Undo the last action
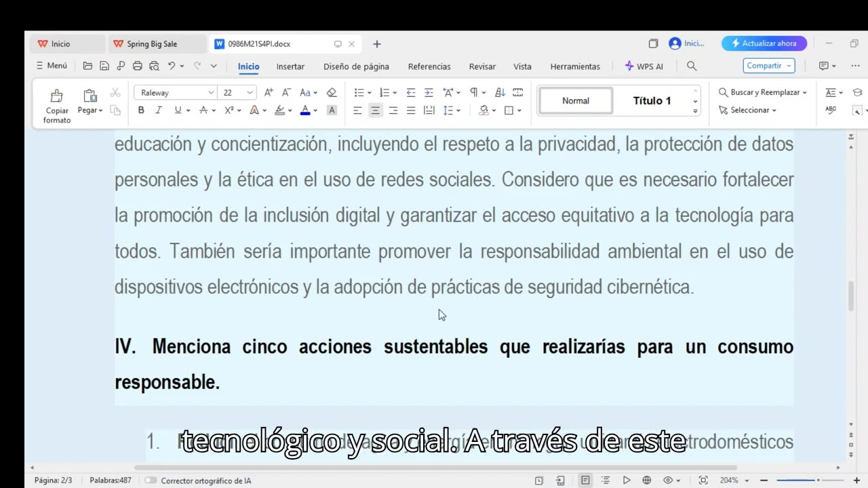Screen dimensions: 868x488 (172, 66)
